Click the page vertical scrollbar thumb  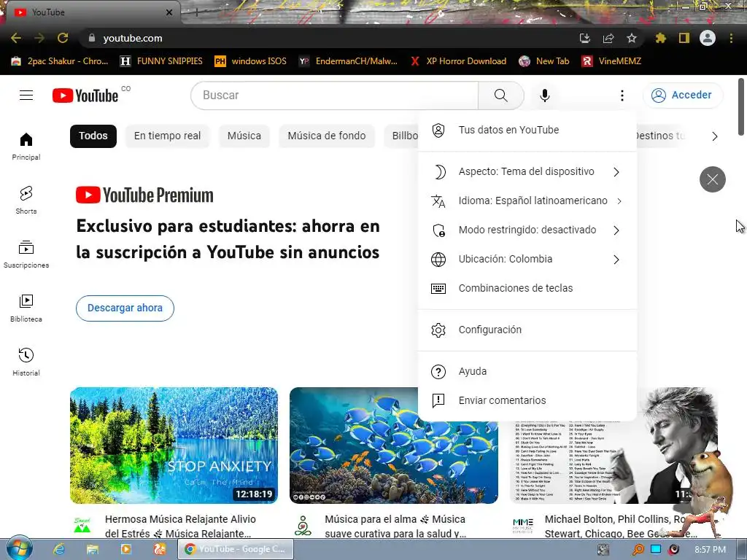pos(741,106)
